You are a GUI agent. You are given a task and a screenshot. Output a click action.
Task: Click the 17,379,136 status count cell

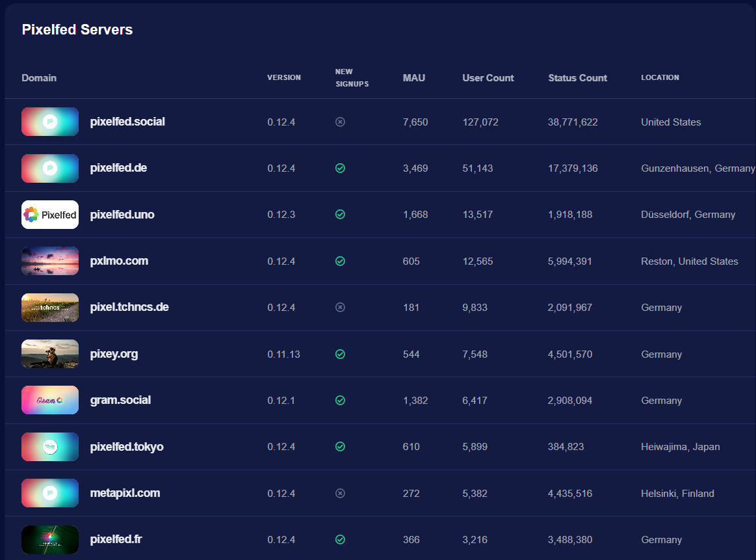[x=573, y=168]
